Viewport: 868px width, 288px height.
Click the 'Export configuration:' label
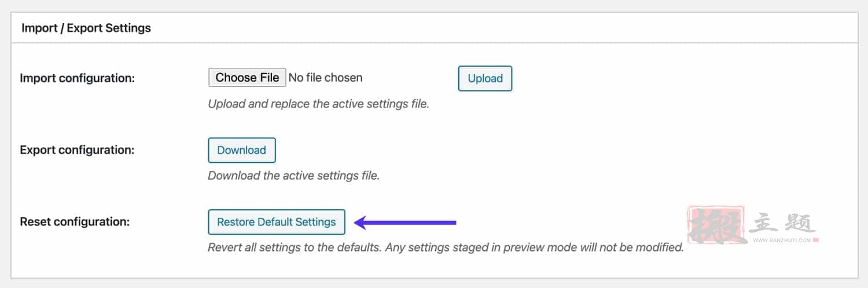click(77, 150)
